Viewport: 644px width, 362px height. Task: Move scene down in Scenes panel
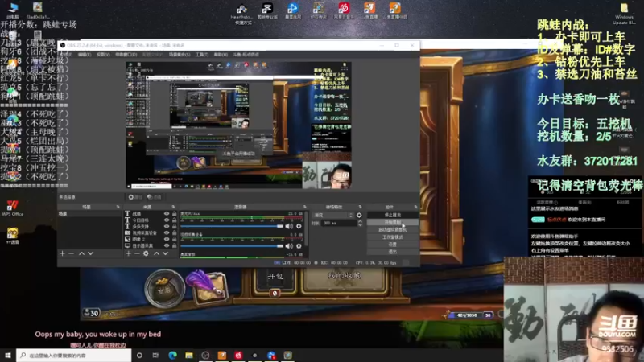point(90,253)
